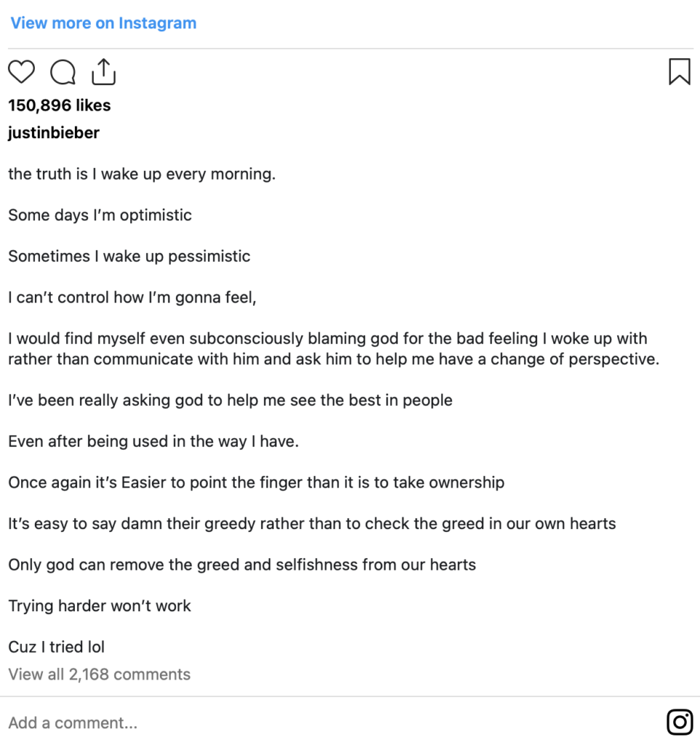Focus the Add a comment field
The image size is (700, 745).
tap(333, 722)
